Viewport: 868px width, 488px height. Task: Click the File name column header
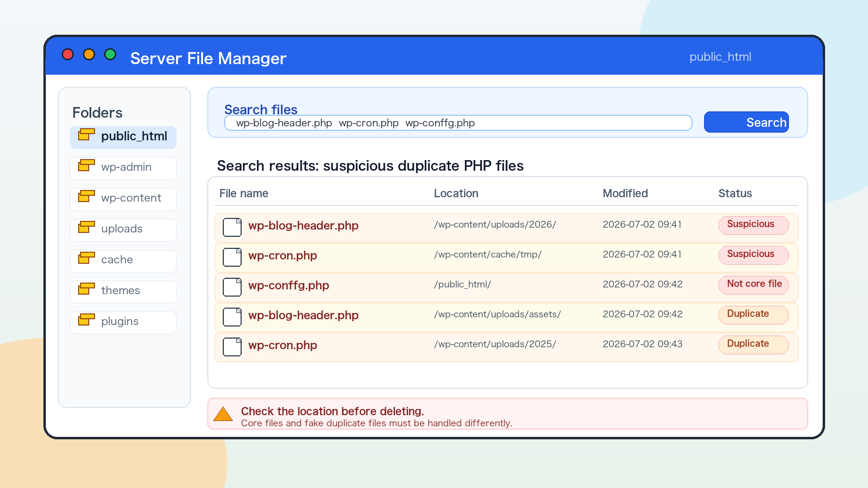[244, 193]
